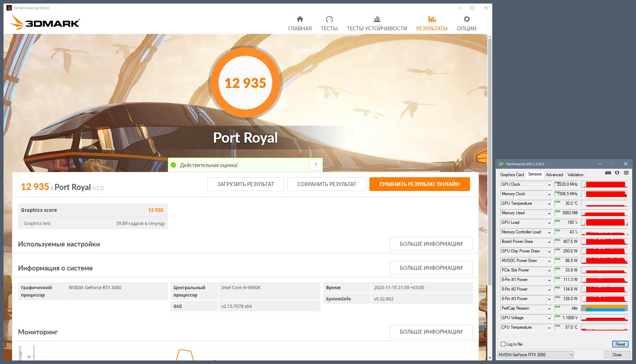This screenshot has height=364, width=636.
Task: Open the Memory Used sensor dropdown
Action: [x=549, y=213]
